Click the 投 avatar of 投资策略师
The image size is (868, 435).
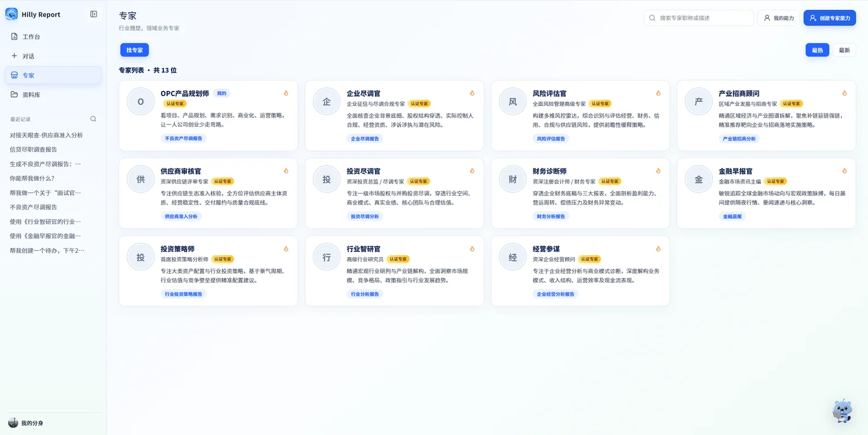tap(141, 257)
